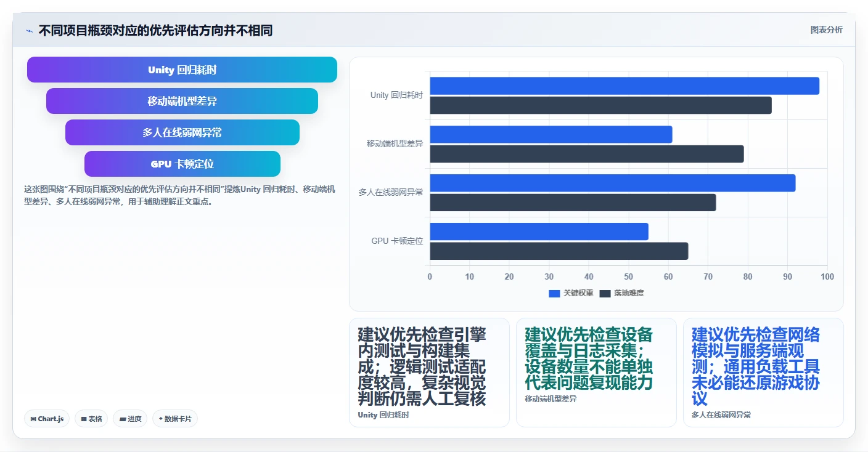This screenshot has height=452, width=868.
Task: Select the 移动端机型差异 funnel stage
Action: [x=182, y=101]
